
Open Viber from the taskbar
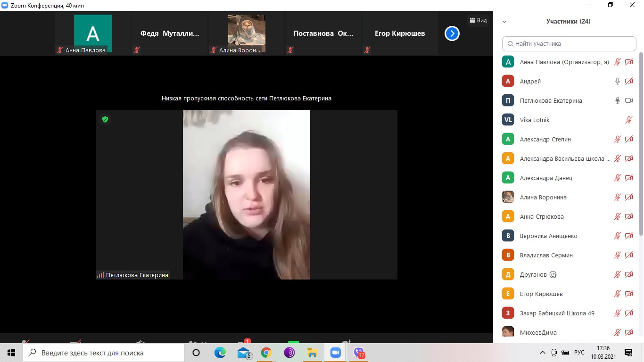[359, 353]
